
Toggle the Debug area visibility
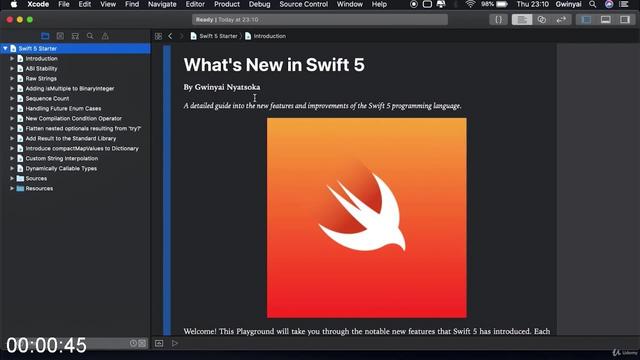pos(605,20)
